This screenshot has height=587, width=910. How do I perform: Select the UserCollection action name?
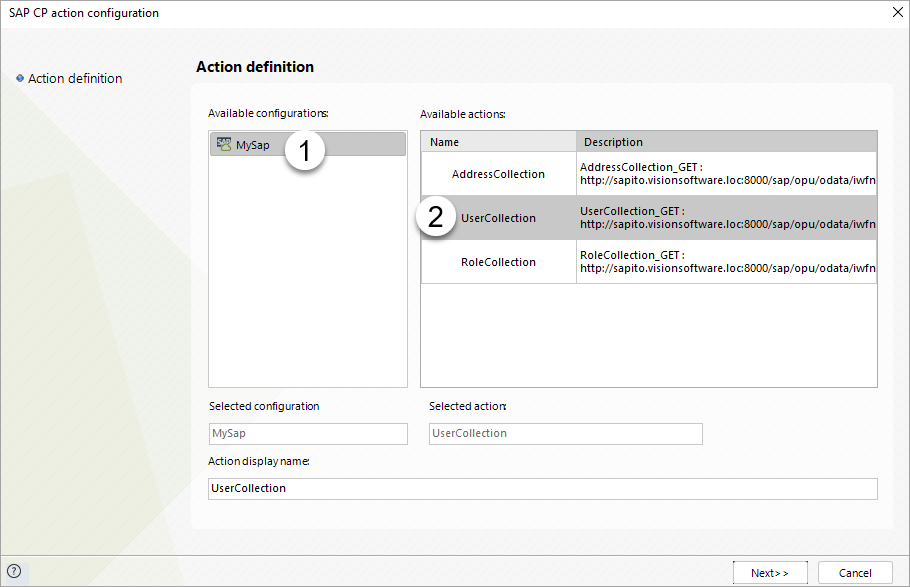498,218
